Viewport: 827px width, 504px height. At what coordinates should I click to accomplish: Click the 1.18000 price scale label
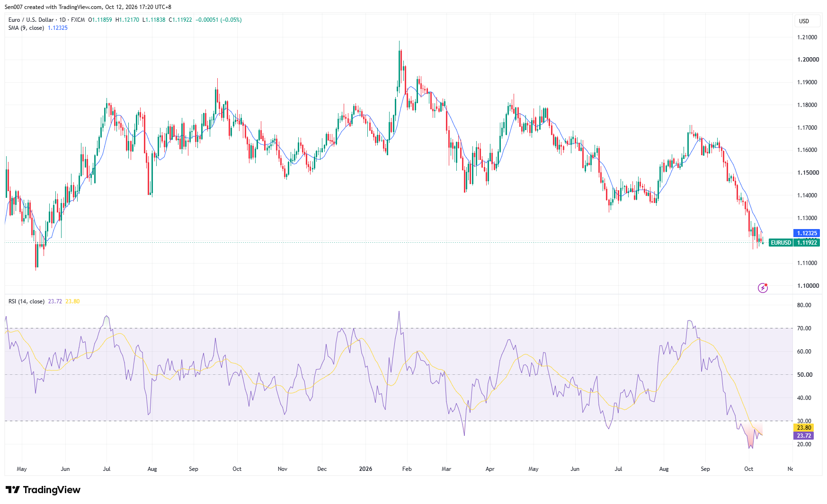807,105
